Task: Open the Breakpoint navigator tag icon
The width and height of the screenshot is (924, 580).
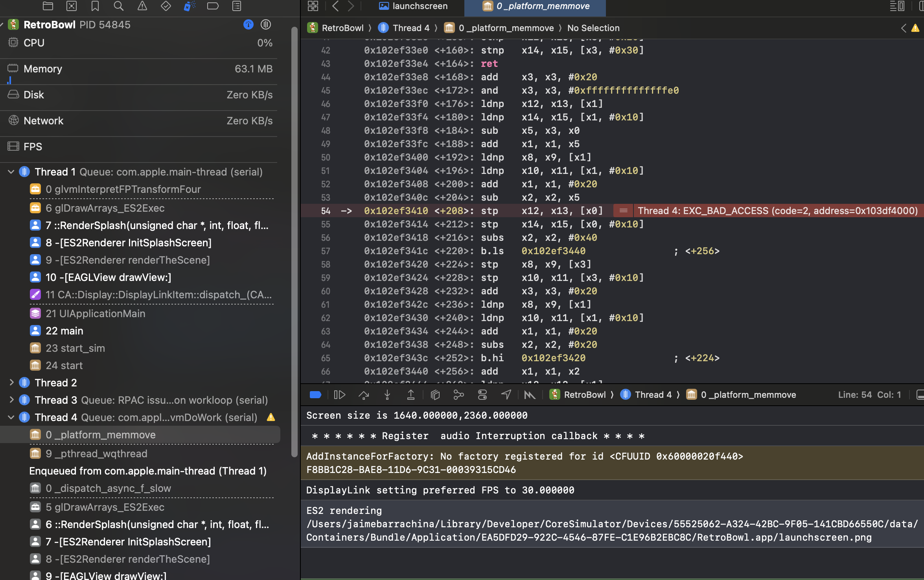Action: tap(213, 6)
